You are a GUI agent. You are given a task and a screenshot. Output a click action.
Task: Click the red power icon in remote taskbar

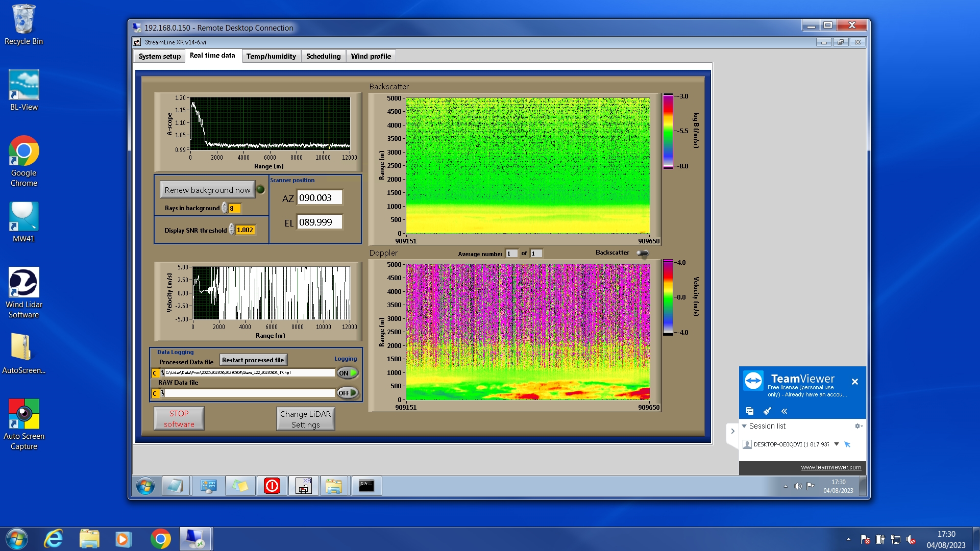(x=272, y=486)
